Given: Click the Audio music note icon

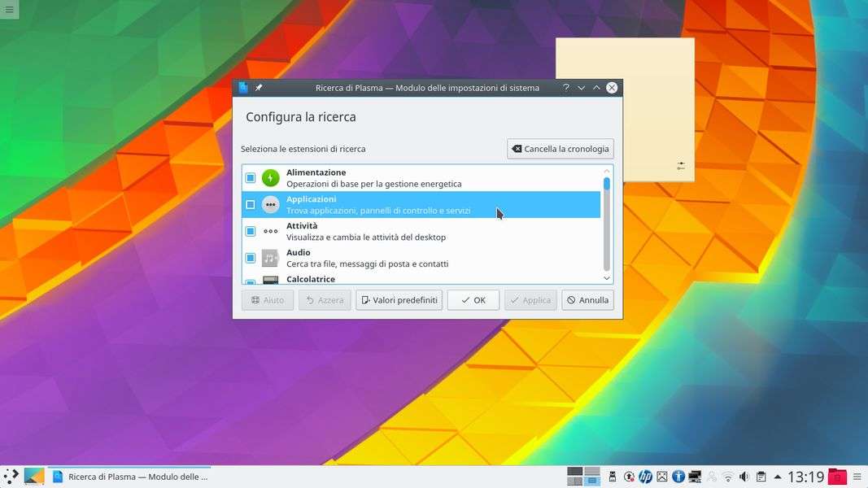Looking at the screenshot, I should coord(270,258).
